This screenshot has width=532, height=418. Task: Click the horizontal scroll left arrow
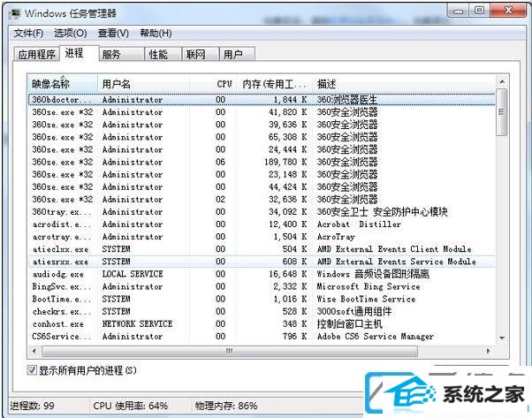(34, 351)
